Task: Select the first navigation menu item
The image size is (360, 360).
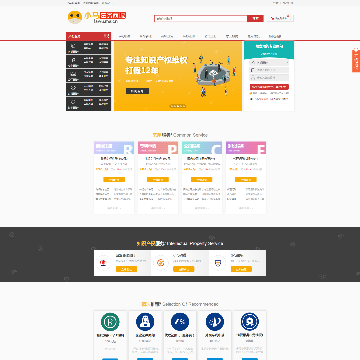Action: click(x=125, y=36)
